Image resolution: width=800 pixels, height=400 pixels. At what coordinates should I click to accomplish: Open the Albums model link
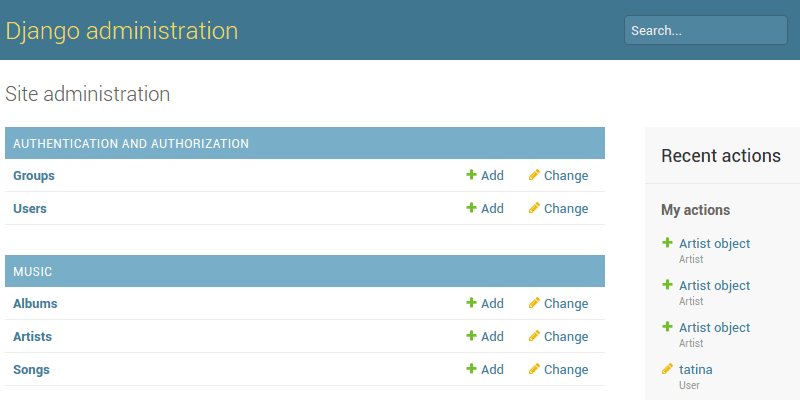(35, 304)
